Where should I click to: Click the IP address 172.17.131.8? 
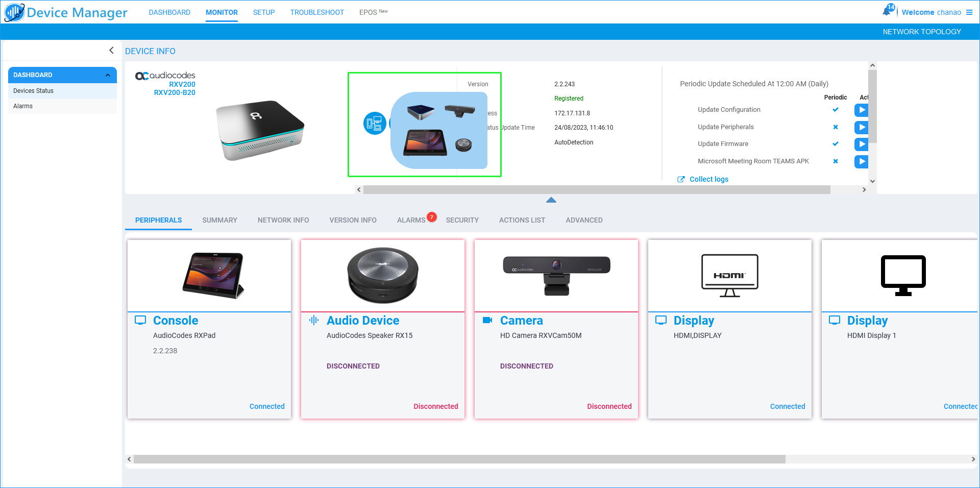[x=572, y=113]
